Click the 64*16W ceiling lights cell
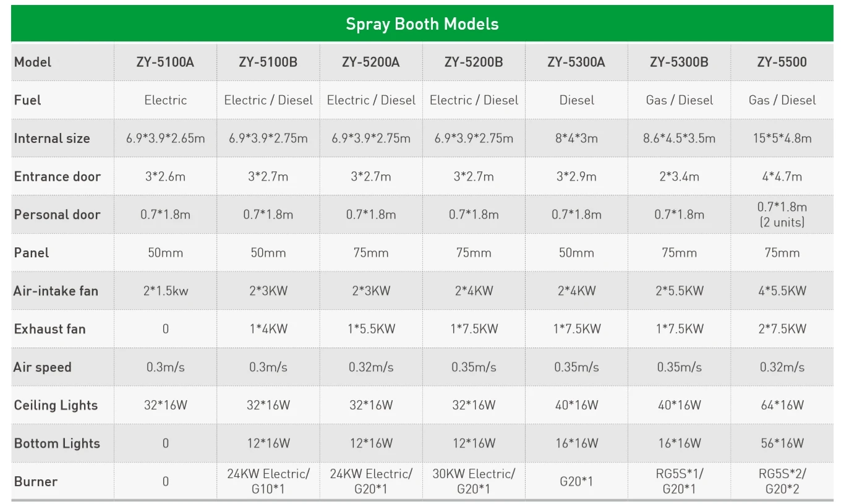 pyautogui.click(x=782, y=405)
